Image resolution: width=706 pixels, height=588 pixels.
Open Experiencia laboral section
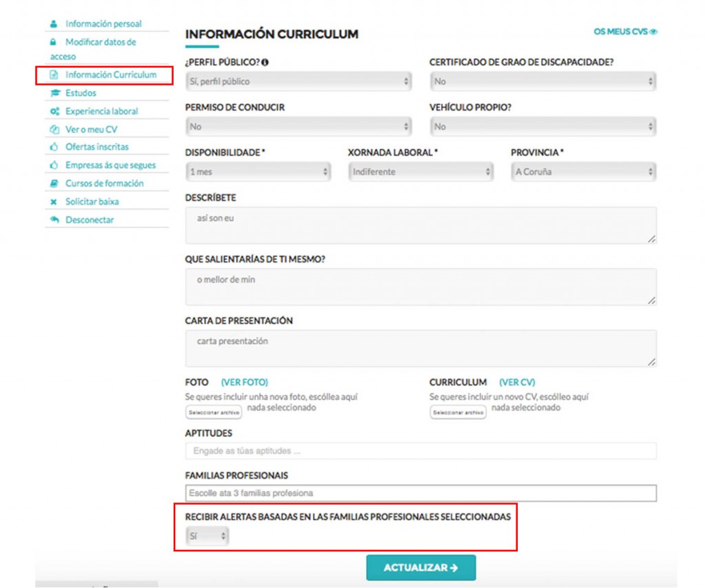(102, 111)
